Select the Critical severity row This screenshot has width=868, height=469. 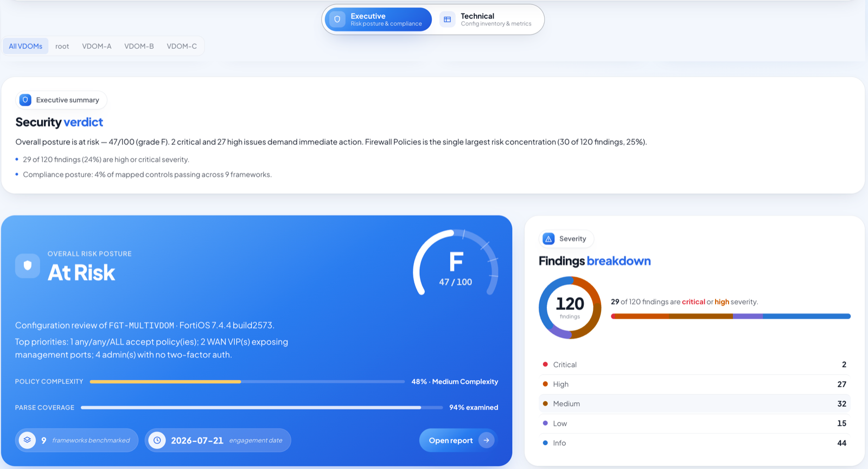[x=694, y=364]
